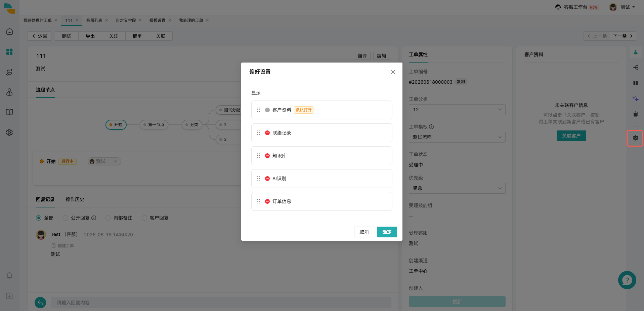Image resolution: width=644 pixels, height=311 pixels.
Task: Click the 编辑 button
Action: (x=382, y=56)
